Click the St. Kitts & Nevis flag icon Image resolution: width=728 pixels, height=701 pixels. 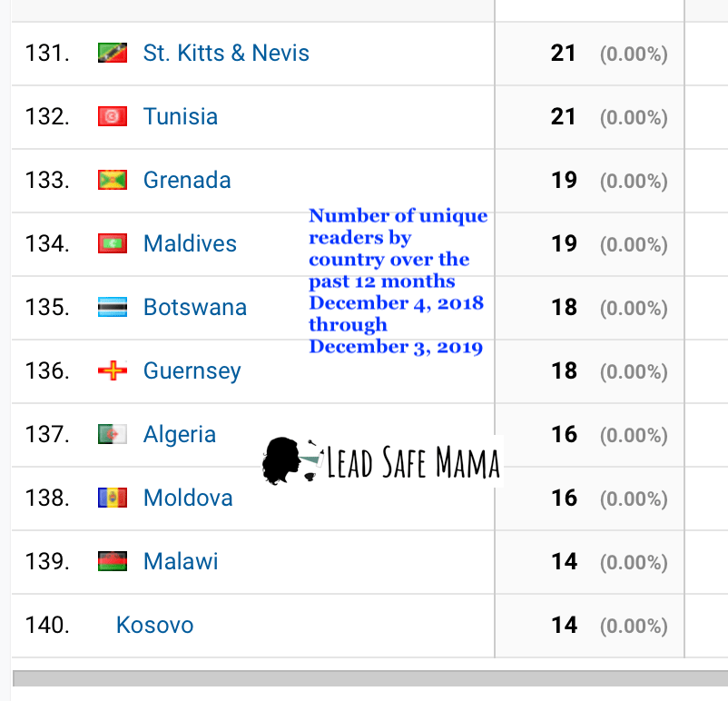click(113, 54)
